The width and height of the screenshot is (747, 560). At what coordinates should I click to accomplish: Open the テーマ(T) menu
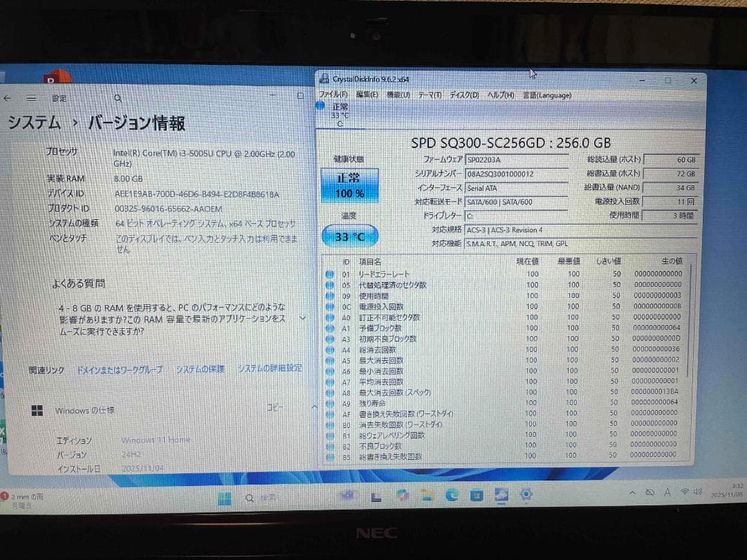tap(430, 95)
